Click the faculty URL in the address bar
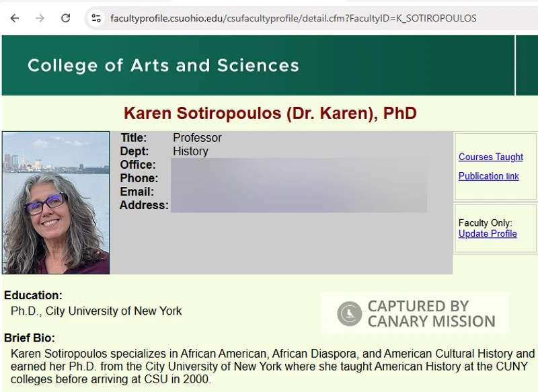 289,18
